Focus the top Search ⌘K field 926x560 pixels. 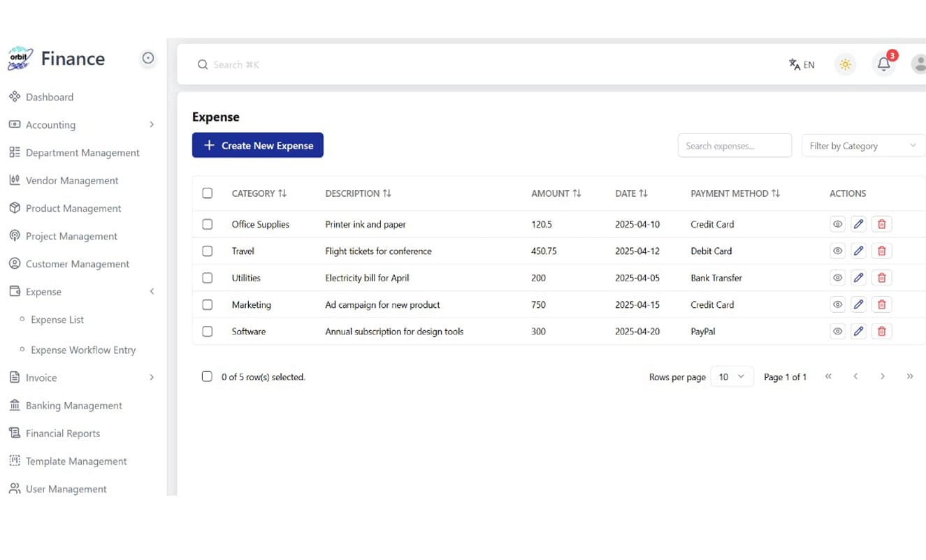point(236,65)
